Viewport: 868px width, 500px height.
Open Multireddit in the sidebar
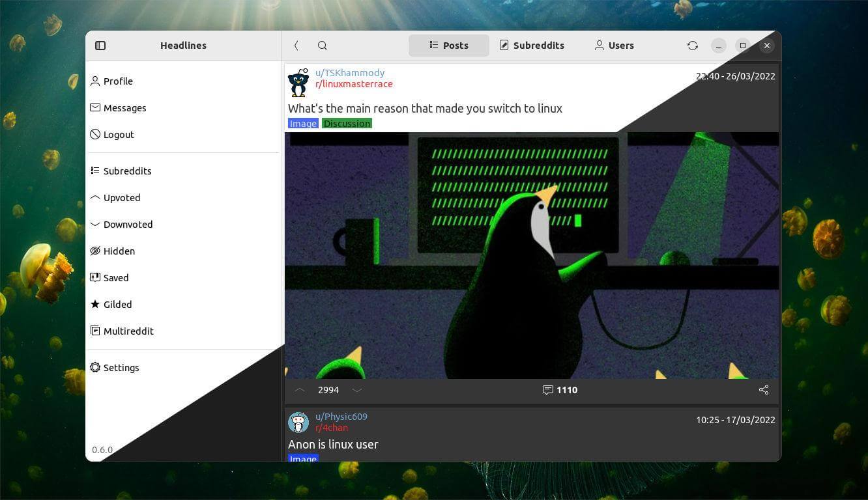click(x=183, y=331)
